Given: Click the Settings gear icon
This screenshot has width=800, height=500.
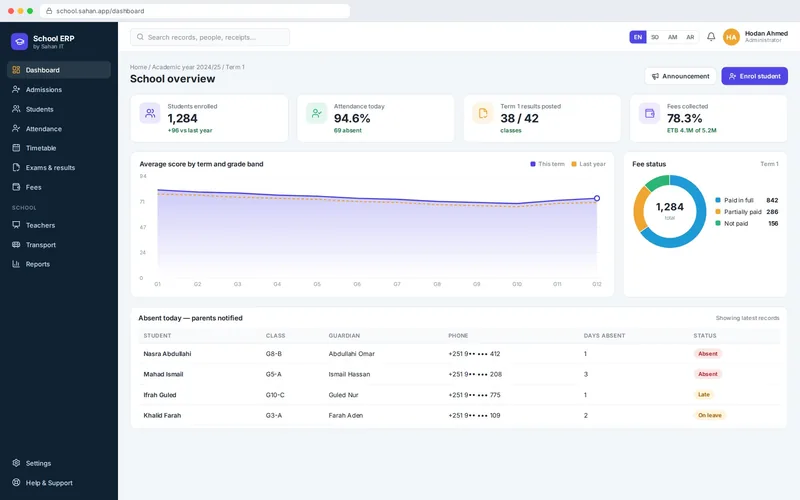Looking at the screenshot, I should click(16, 463).
